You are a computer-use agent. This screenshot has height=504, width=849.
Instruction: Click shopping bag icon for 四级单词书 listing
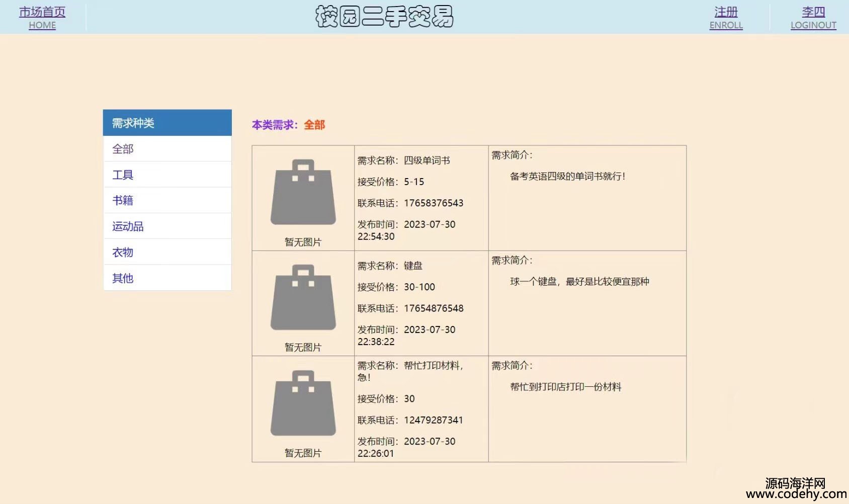tap(303, 192)
